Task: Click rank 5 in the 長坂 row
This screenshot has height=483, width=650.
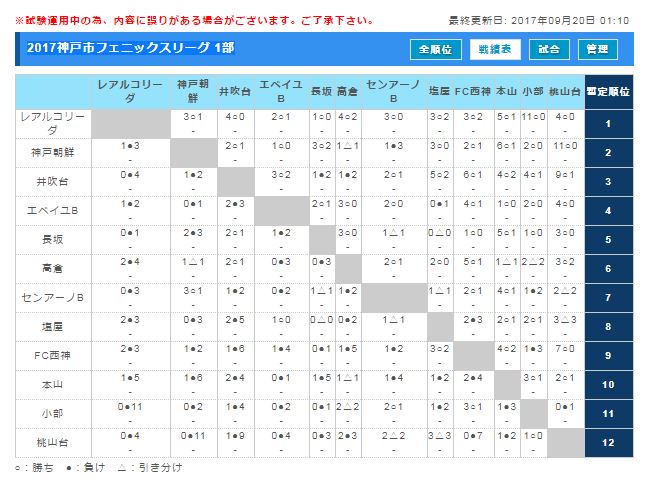Action: [x=608, y=240]
